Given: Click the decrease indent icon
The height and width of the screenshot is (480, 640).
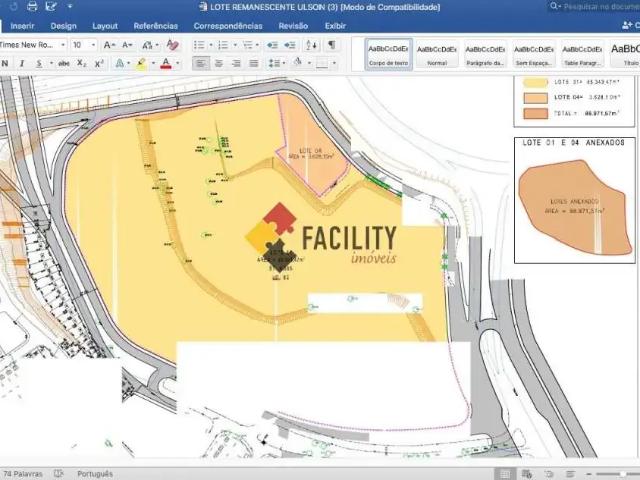Looking at the screenshot, I should point(272,45).
